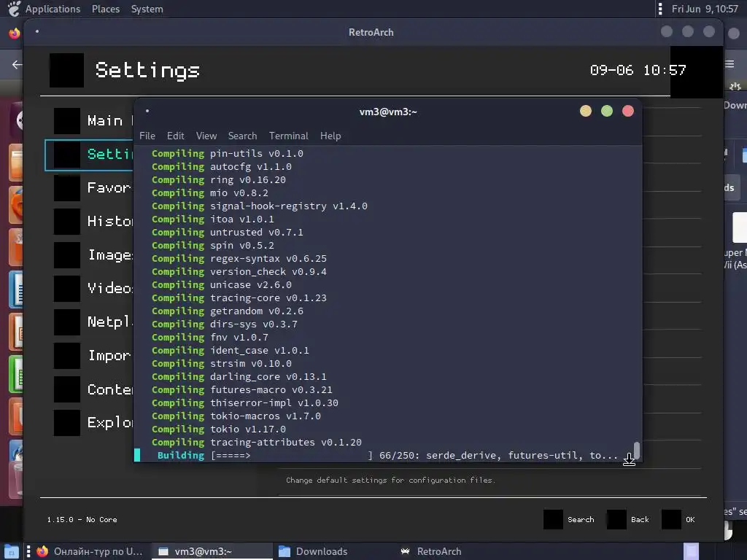Click the green maximize button of terminal window
747x560 pixels.
606,111
